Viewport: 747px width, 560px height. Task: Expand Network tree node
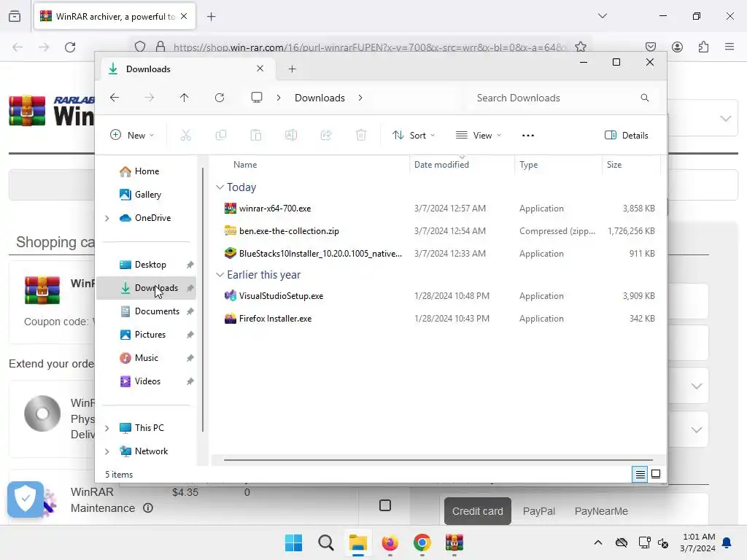pos(107,451)
